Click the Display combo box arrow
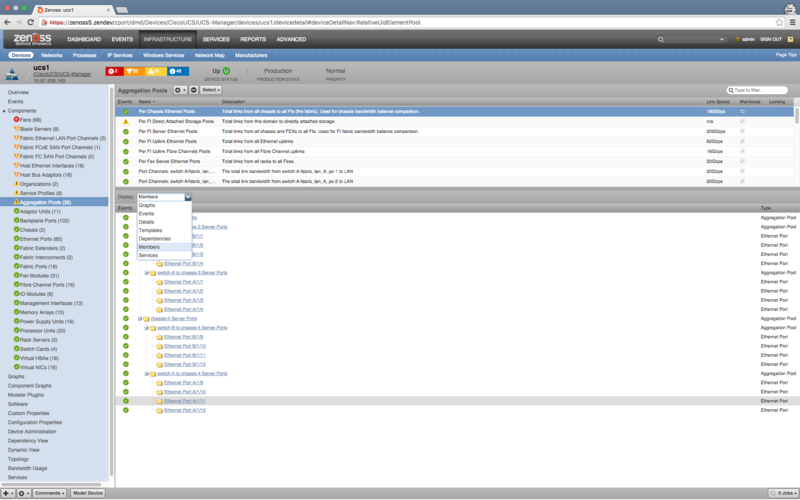The image size is (800, 500). pyautogui.click(x=188, y=197)
